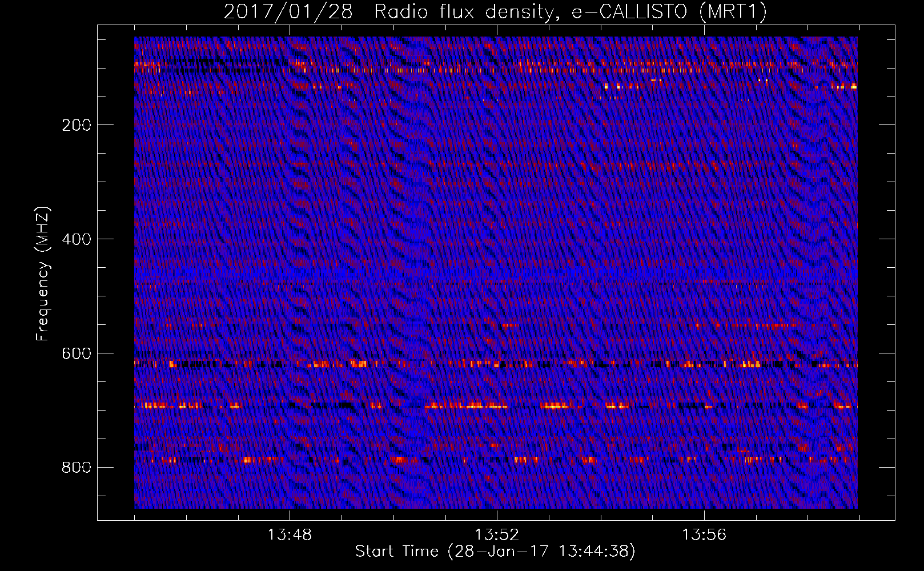924x571 pixels.
Task: Click the plot title '2017/01/28 Radio flux density, e-CALLISTO (MRT1)'
Action: [495, 12]
